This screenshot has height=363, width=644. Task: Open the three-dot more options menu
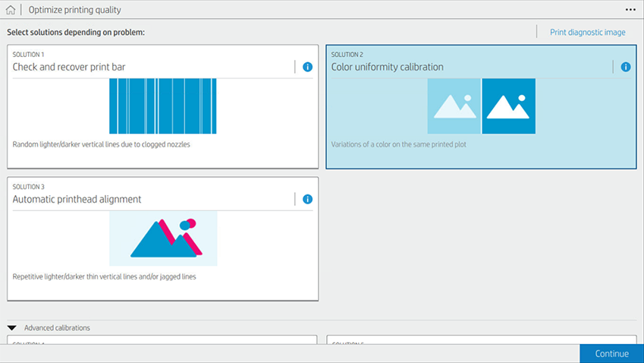[630, 10]
